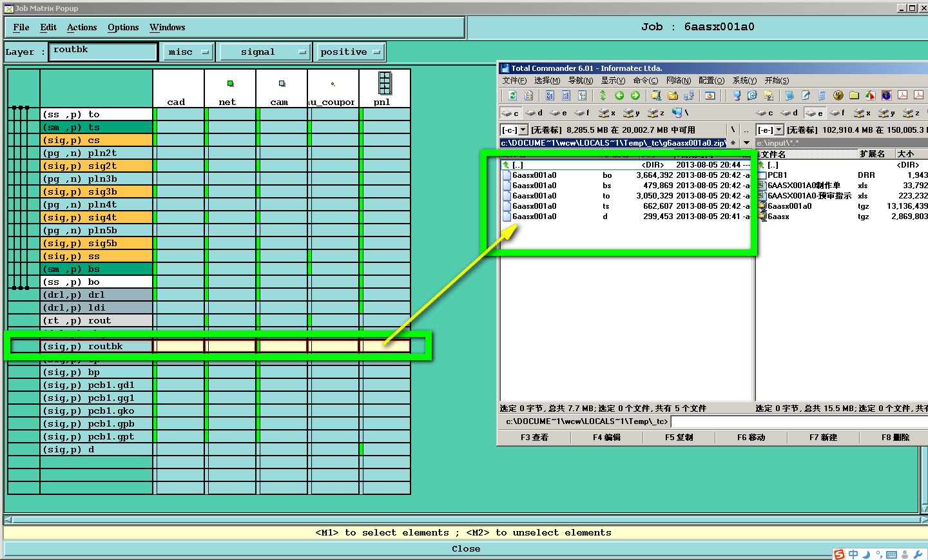Open the directory history down-arrow

(746, 143)
